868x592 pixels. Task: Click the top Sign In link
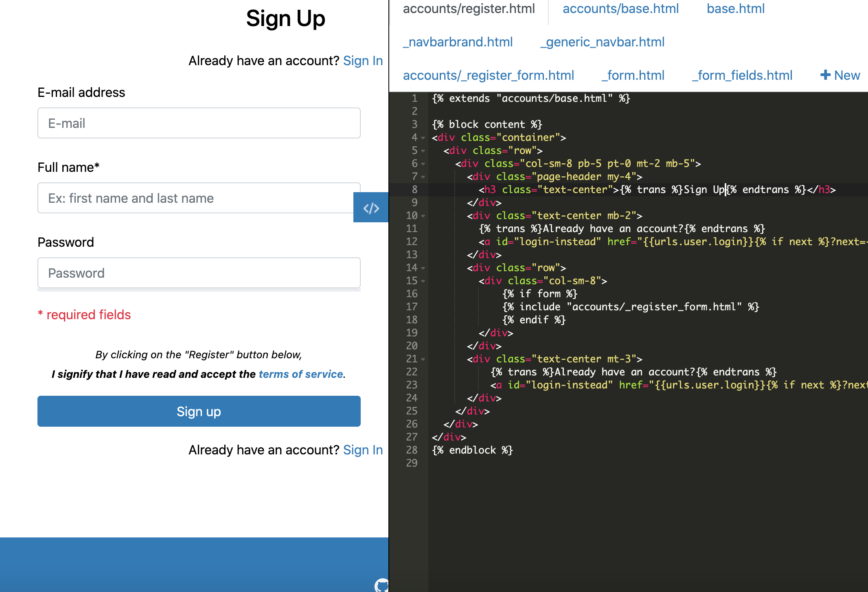pos(363,61)
